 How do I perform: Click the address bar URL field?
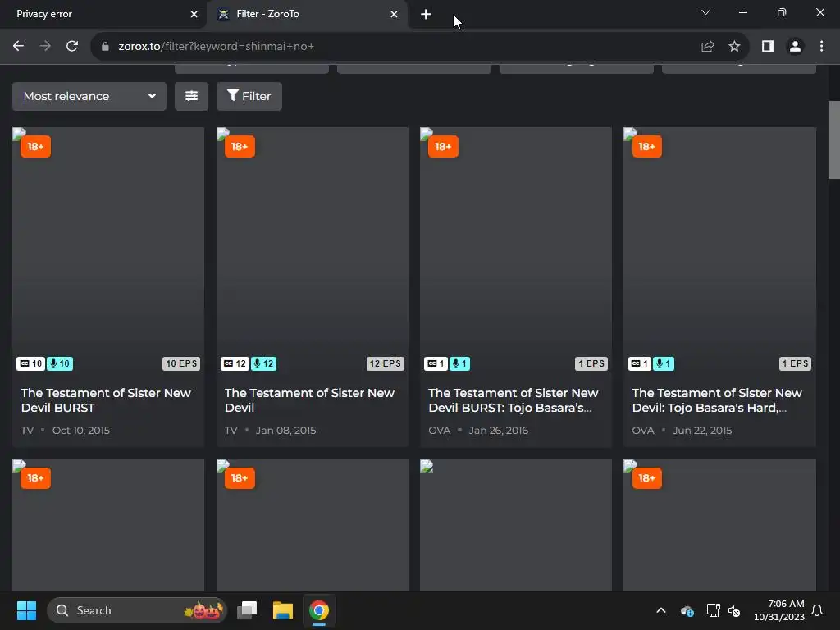(396, 47)
